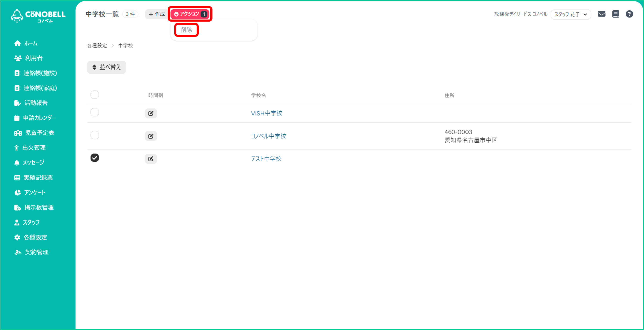Click the 3件 count badge
644x330 pixels.
point(130,14)
